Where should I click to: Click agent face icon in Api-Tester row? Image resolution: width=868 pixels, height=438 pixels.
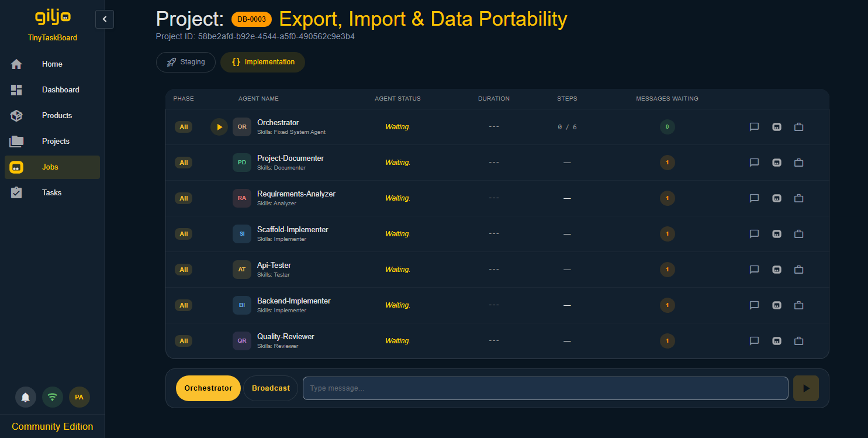[777, 270]
